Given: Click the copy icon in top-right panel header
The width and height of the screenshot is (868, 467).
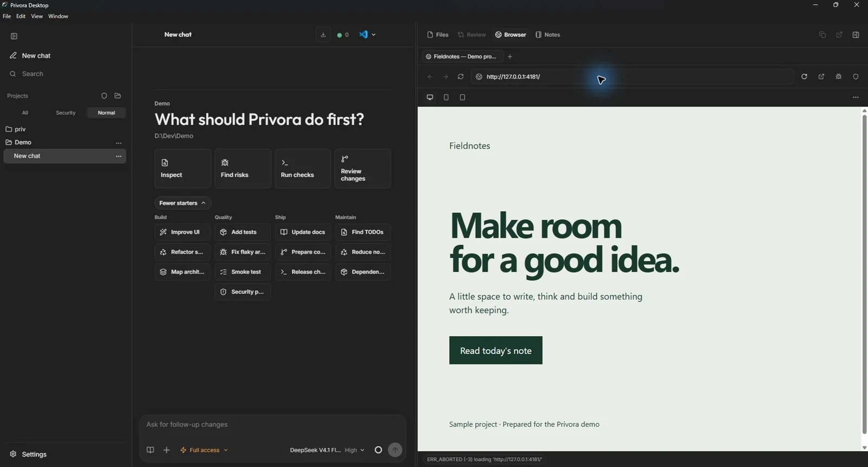Looking at the screenshot, I should tap(822, 35).
